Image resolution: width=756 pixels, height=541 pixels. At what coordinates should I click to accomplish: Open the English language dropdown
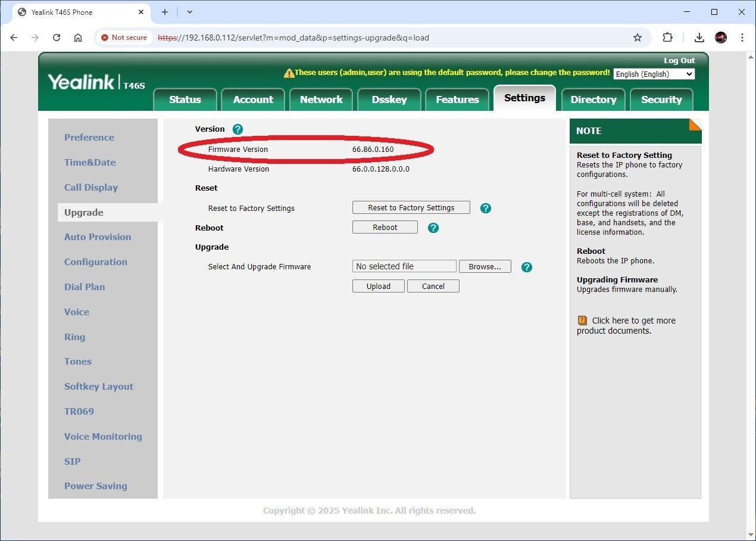tap(654, 74)
